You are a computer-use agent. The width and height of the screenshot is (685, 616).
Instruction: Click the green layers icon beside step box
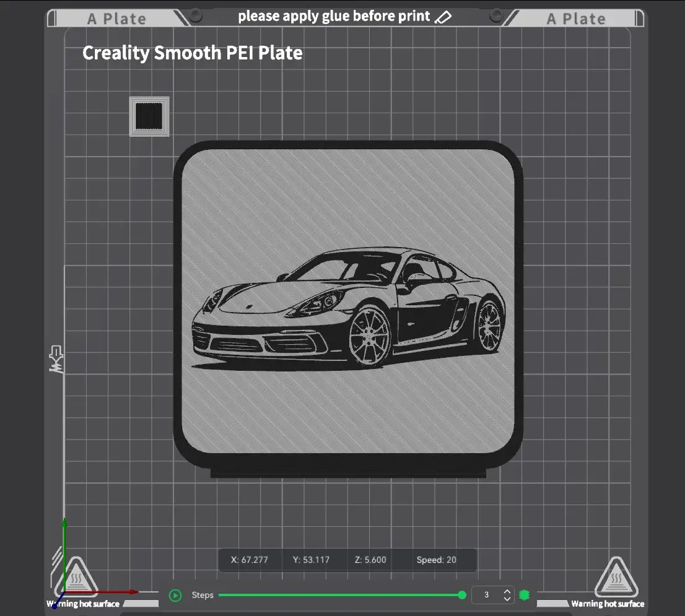click(524, 594)
